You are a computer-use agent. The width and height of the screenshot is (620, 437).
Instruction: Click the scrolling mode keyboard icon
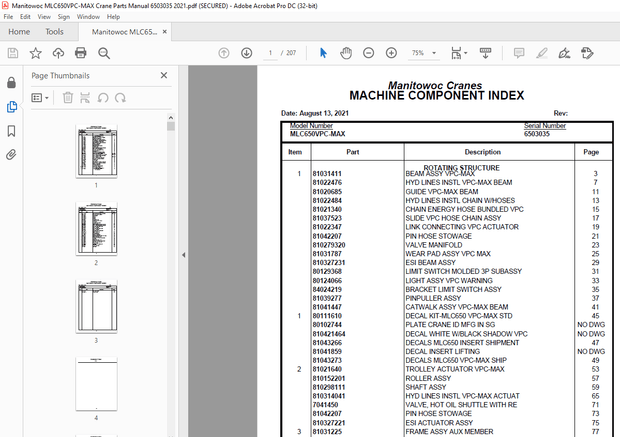485,53
